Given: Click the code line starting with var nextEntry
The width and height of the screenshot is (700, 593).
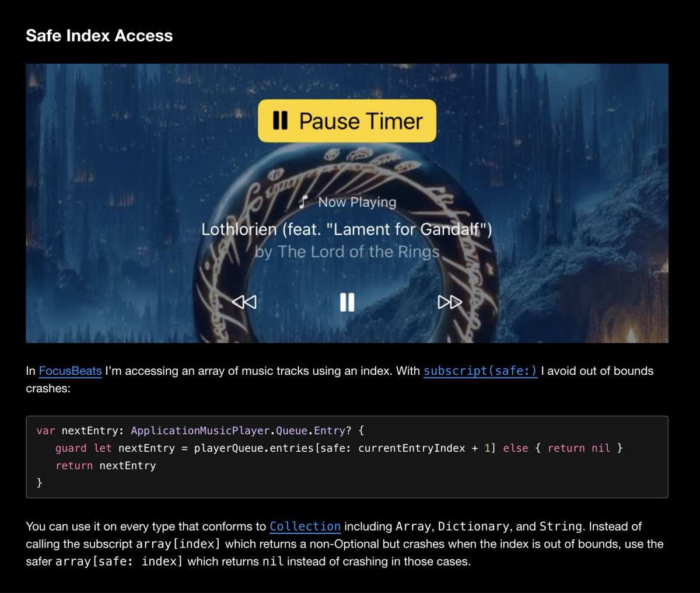Looking at the screenshot, I should pyautogui.click(x=200, y=431).
